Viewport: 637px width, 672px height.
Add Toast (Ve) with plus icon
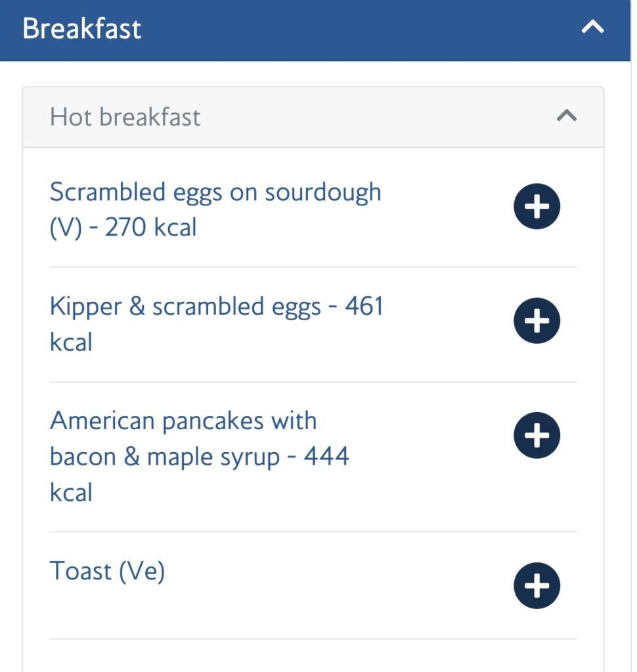[537, 585]
